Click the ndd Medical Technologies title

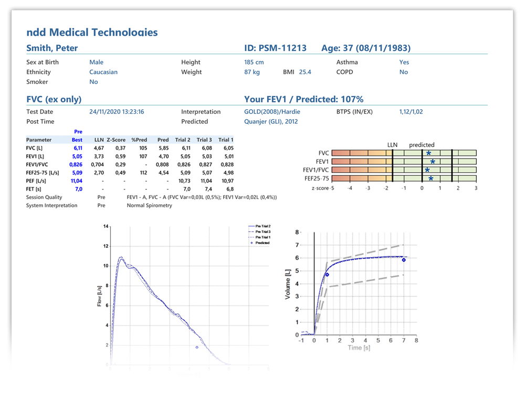[92, 33]
